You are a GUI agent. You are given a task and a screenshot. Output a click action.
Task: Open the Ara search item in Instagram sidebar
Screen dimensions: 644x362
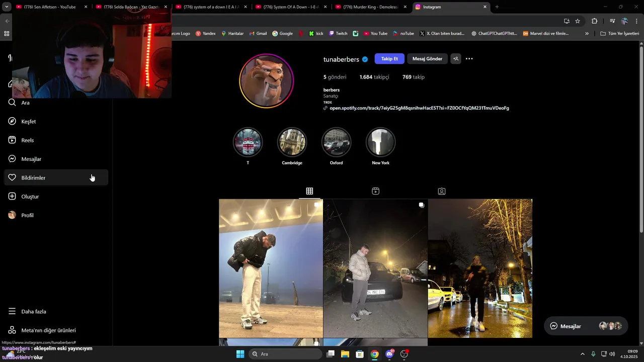click(56, 103)
